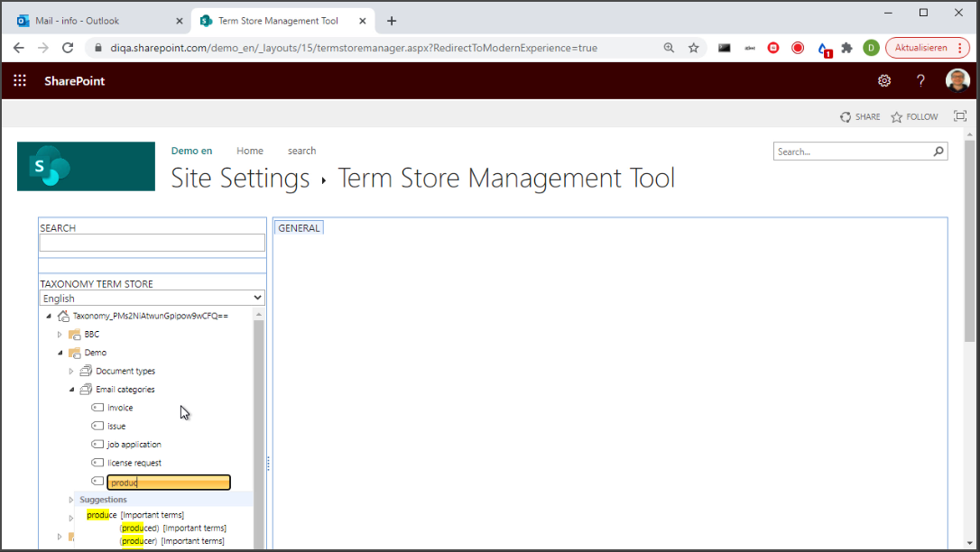Open the user profile picture menu

tap(957, 81)
